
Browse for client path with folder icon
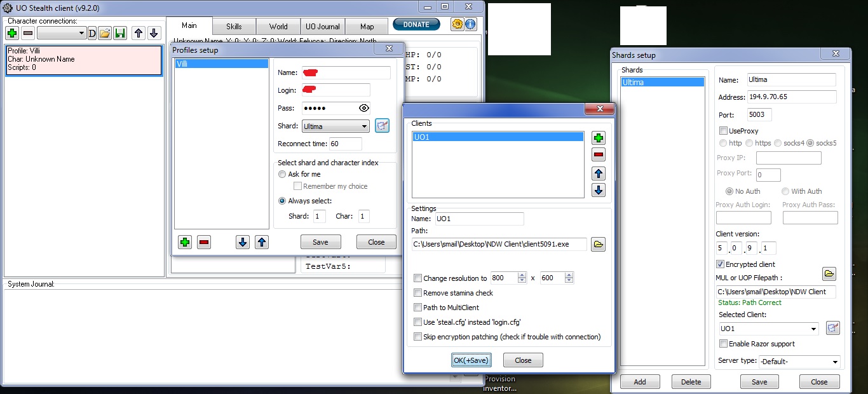pos(598,244)
